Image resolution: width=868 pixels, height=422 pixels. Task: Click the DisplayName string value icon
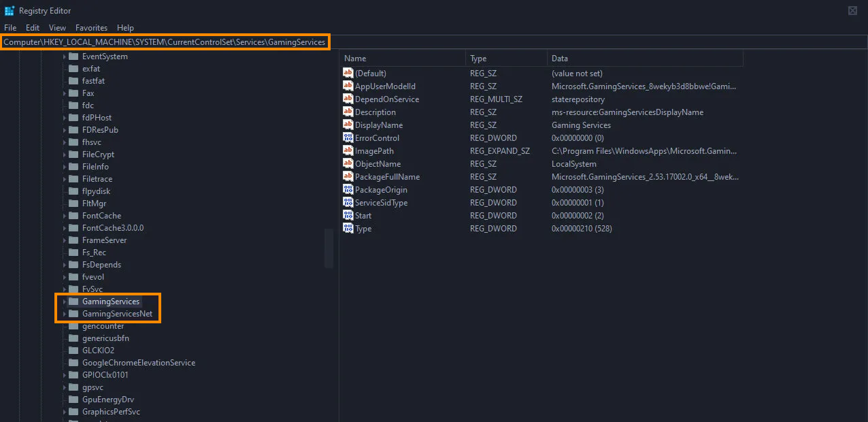[x=348, y=125]
